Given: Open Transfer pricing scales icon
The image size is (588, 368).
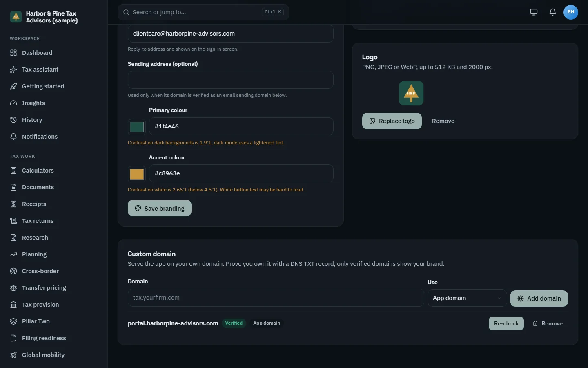Looking at the screenshot, I should (13, 288).
